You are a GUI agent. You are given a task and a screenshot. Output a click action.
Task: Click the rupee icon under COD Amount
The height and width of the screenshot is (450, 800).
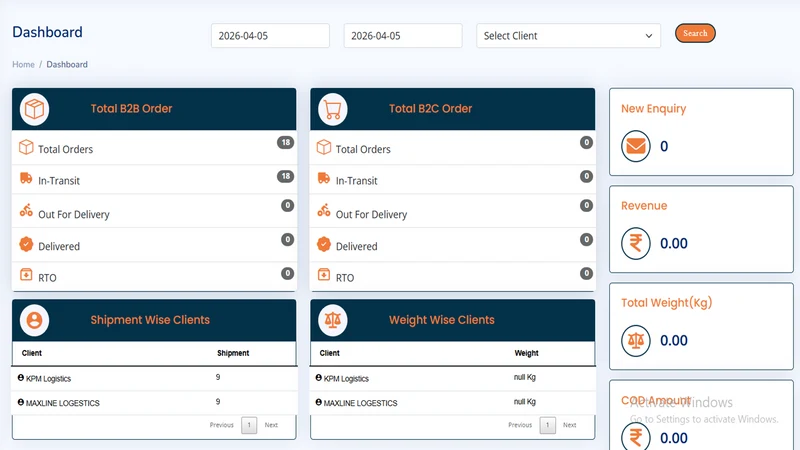[636, 437]
